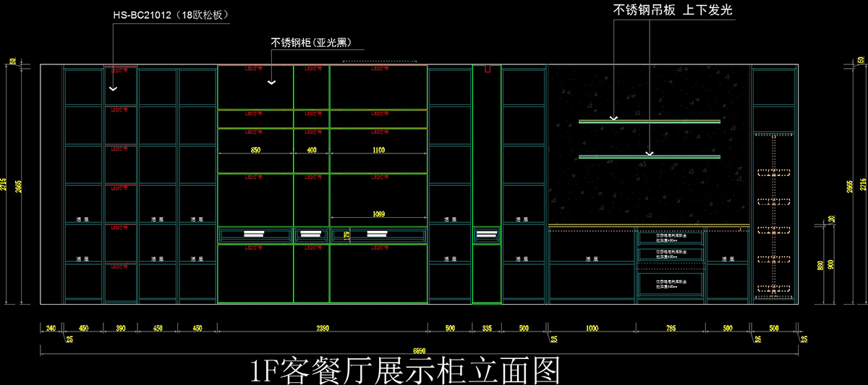Select the 1000 bottom dimension text

592,329
